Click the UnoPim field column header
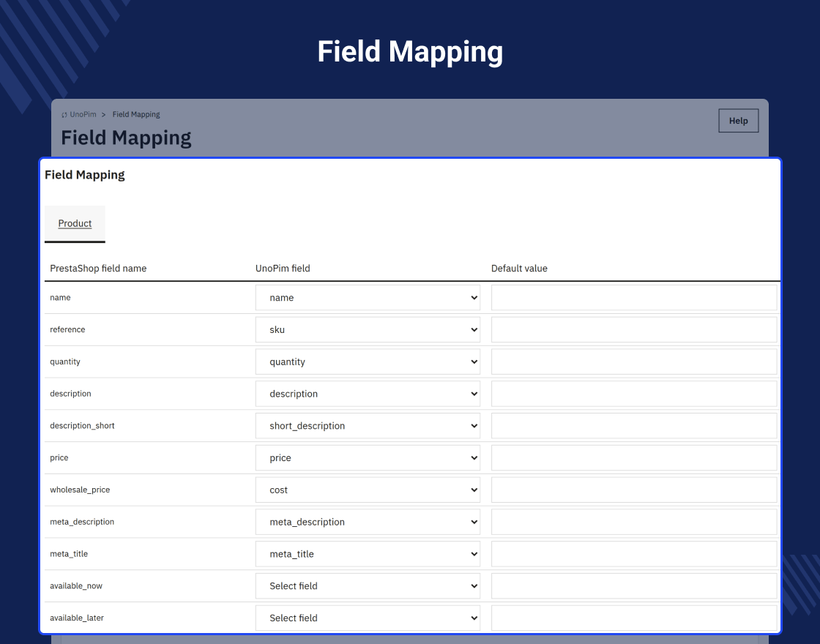 [283, 268]
